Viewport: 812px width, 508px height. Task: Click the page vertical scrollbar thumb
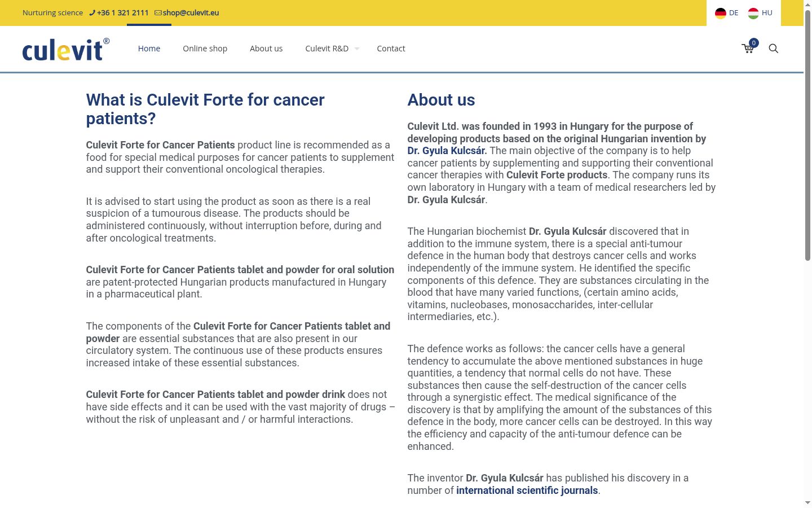tap(807, 135)
